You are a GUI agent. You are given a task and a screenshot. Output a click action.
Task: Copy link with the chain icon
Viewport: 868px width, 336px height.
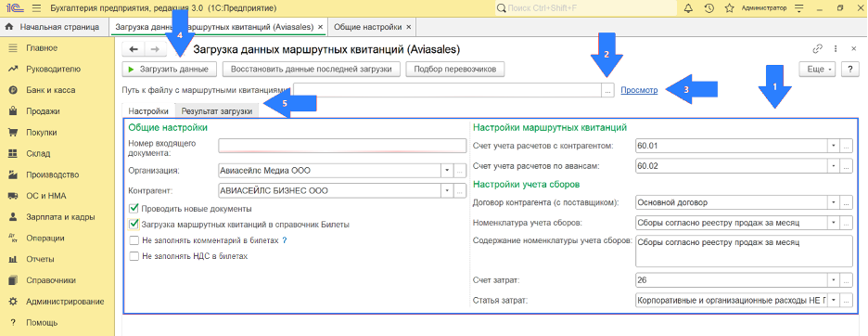click(817, 49)
